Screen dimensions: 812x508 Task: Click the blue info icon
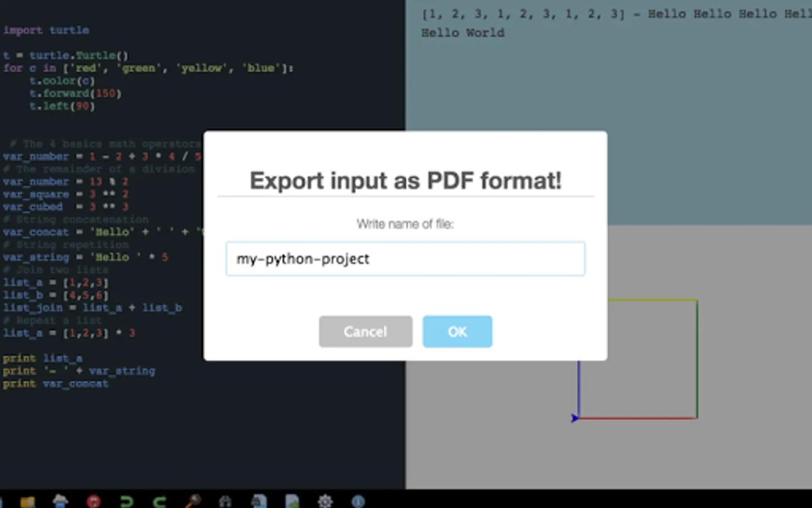coord(358,501)
